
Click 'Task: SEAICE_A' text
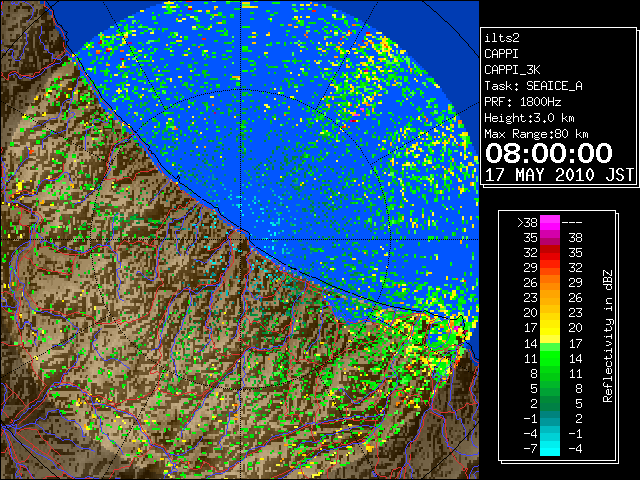[x=533, y=86]
